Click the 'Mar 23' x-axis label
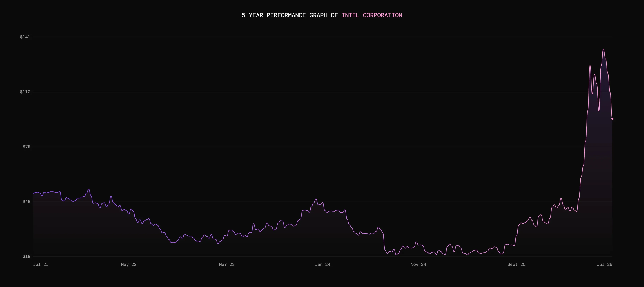Viewport: 644px width, 287px height. [x=227, y=265]
